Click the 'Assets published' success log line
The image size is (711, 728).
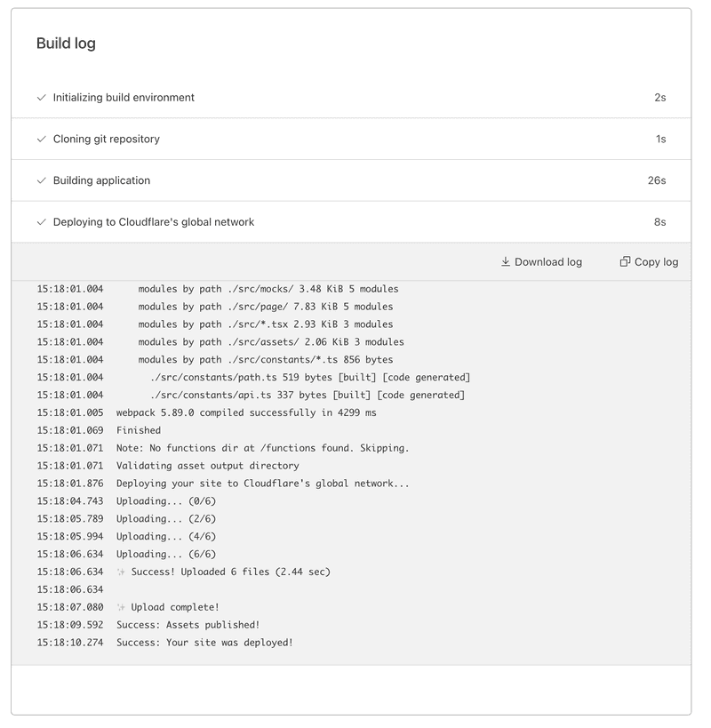pyautogui.click(x=188, y=625)
